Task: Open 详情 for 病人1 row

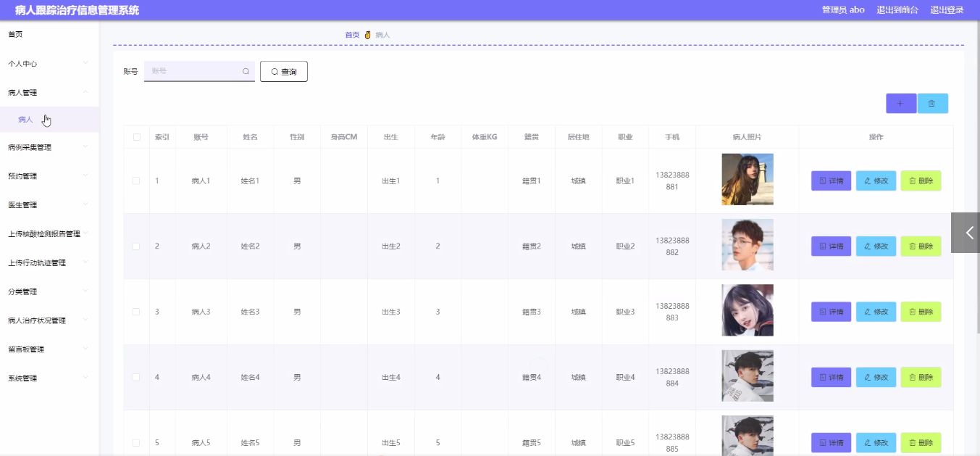Action: (831, 181)
